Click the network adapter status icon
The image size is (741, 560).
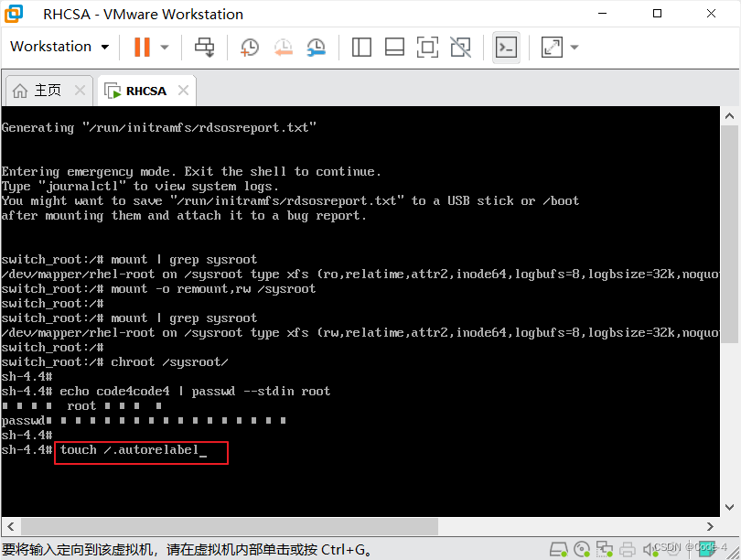coord(604,549)
